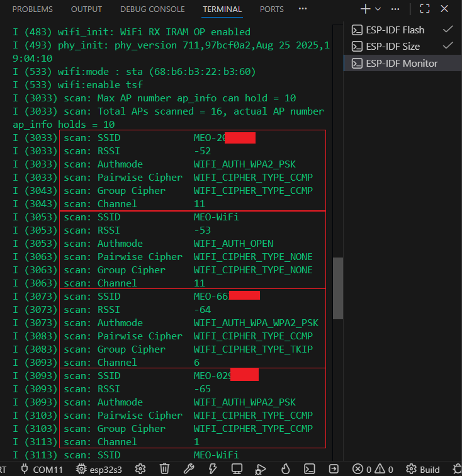The image size is (462, 476).
Task: Show additional panel tabs via ellipsis
Action: pyautogui.click(x=303, y=9)
